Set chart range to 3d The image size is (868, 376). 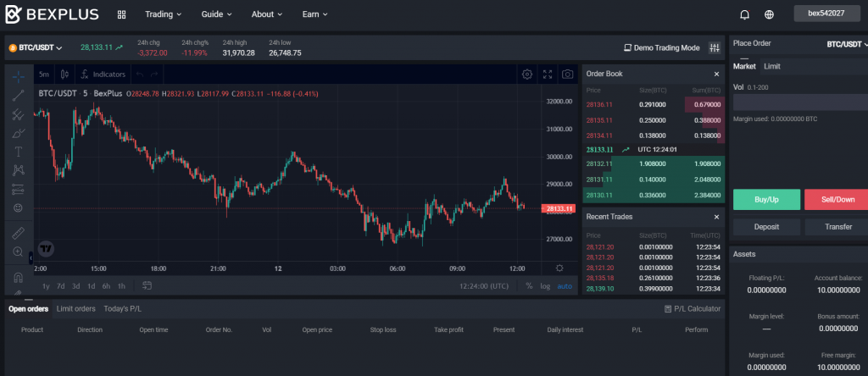[x=75, y=286]
